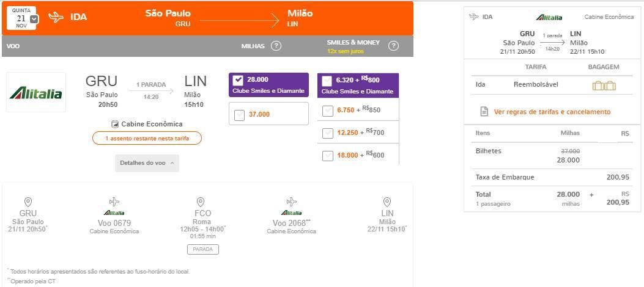Click the 1 assento restante nesta tarifa badge
This screenshot has width=644, height=287.
147,138
